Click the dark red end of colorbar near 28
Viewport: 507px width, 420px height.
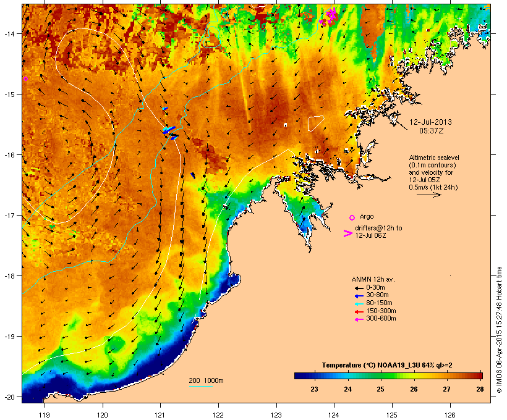point(479,376)
